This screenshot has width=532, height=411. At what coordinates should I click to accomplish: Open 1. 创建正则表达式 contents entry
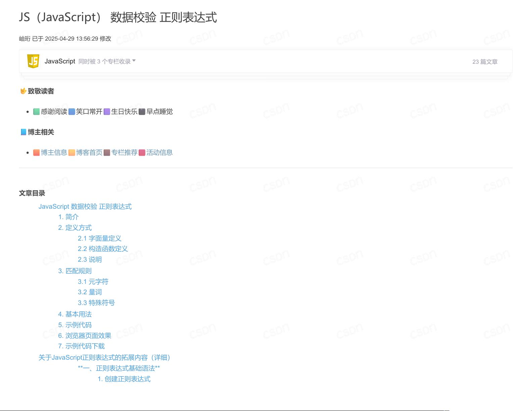coord(124,379)
